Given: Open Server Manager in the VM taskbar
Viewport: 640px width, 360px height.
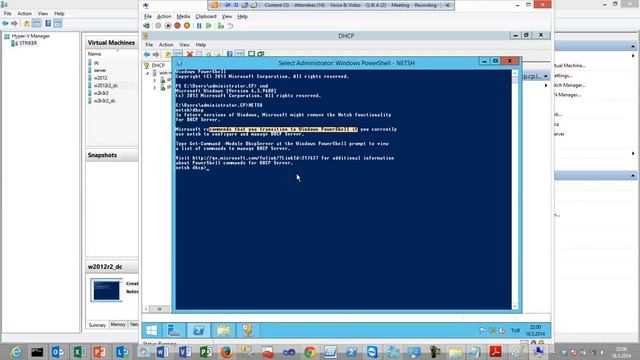Looking at the screenshot, I should pyautogui.click(x=174, y=330).
